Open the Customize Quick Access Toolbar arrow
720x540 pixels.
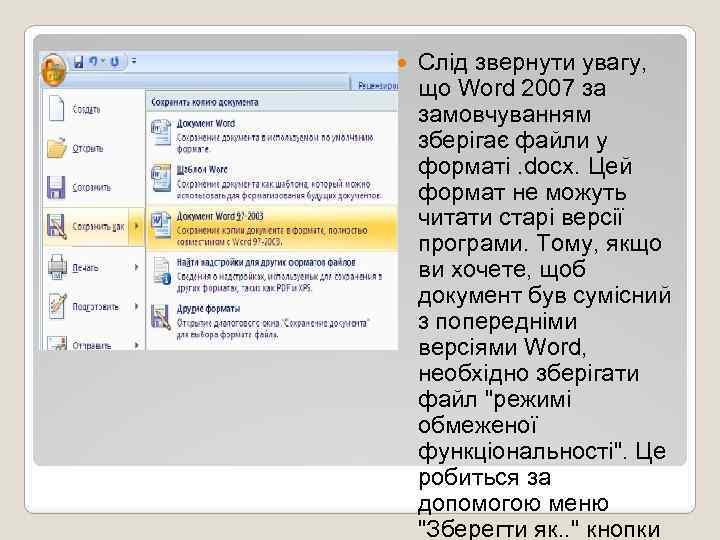pyautogui.click(x=134, y=61)
